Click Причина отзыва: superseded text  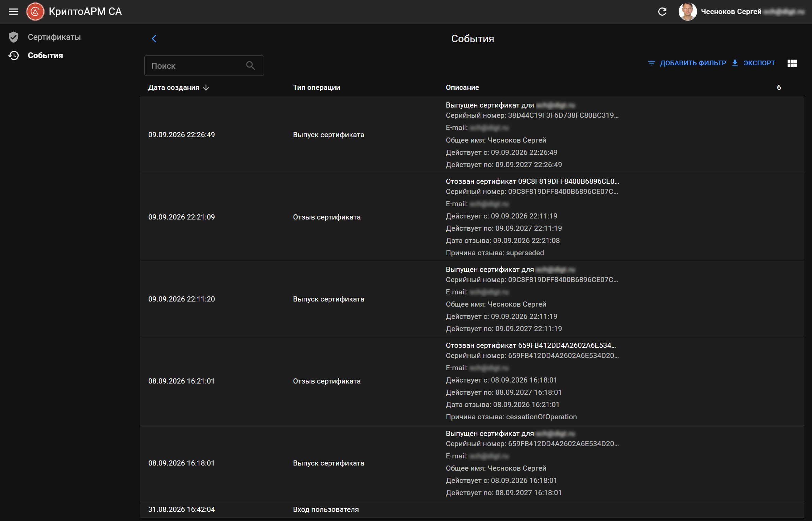click(x=495, y=253)
